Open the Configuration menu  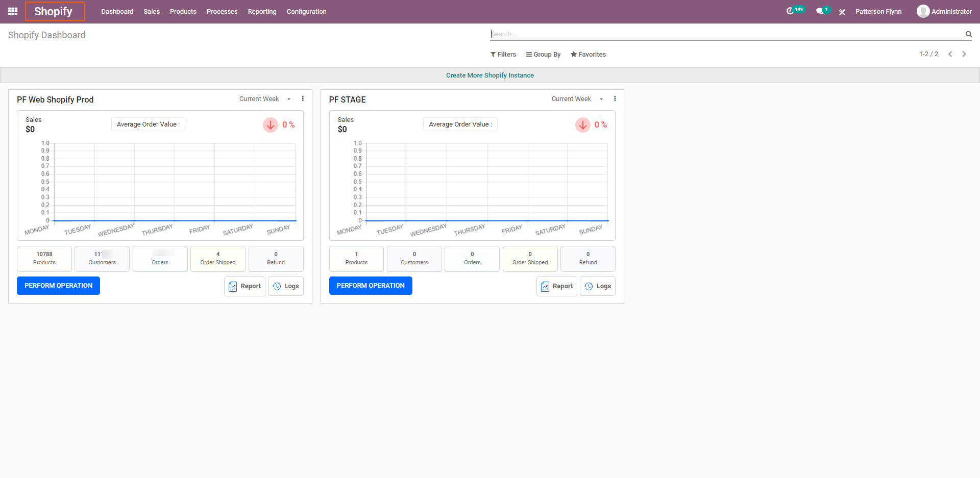coord(306,11)
